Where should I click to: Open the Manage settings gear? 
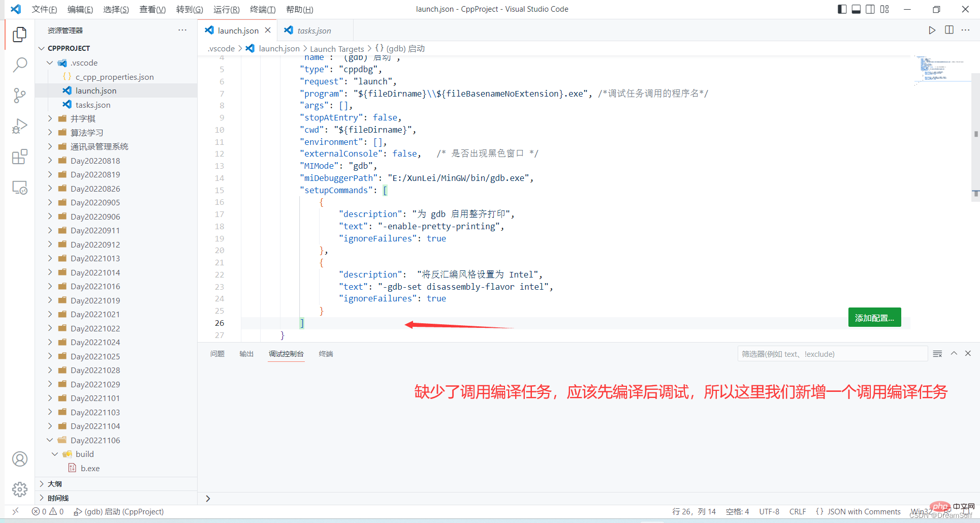19,489
